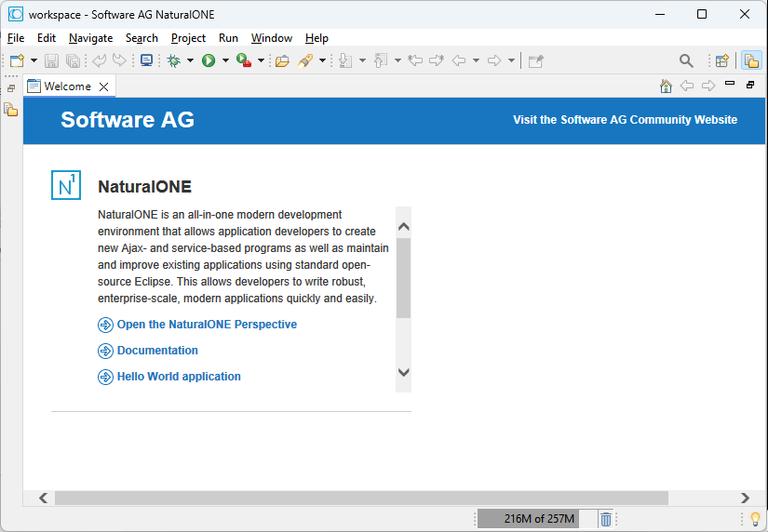Open the Hello World application link
The image size is (768, 532).
tap(179, 377)
